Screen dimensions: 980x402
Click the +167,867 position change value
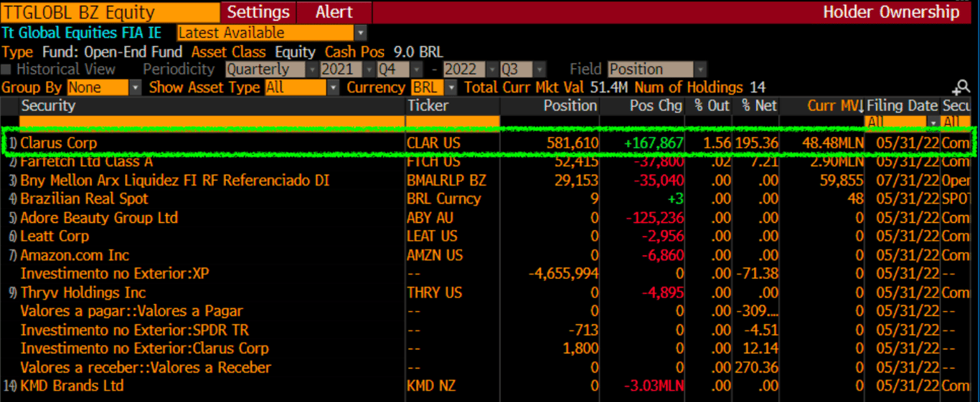coord(654,143)
